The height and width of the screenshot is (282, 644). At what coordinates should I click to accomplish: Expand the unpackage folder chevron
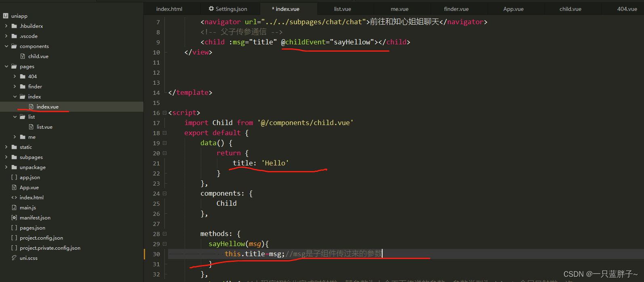6,167
